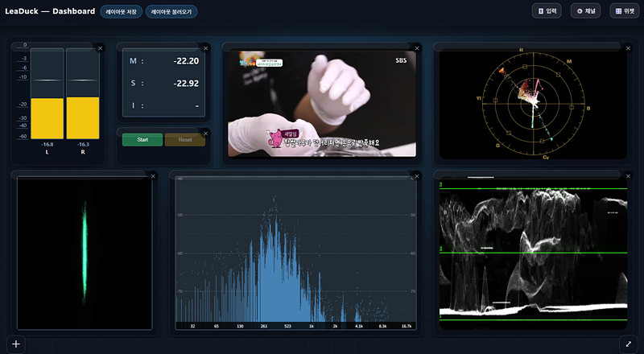
Task: Remove the blue audio spectrum widget
Action: pyautogui.click(x=416, y=175)
